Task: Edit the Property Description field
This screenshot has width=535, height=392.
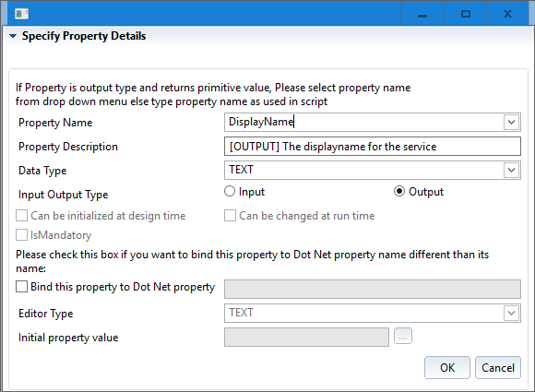Action: 373,147
